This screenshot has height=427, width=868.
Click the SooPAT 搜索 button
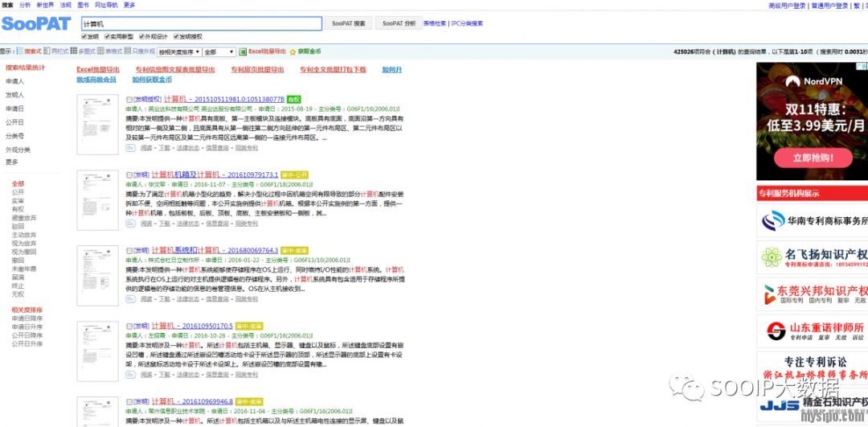(348, 23)
